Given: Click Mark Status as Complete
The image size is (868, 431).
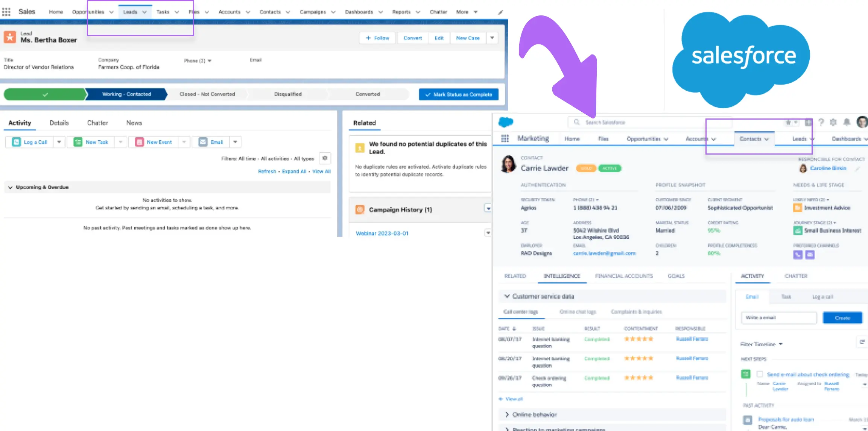Looking at the screenshot, I should pos(459,94).
